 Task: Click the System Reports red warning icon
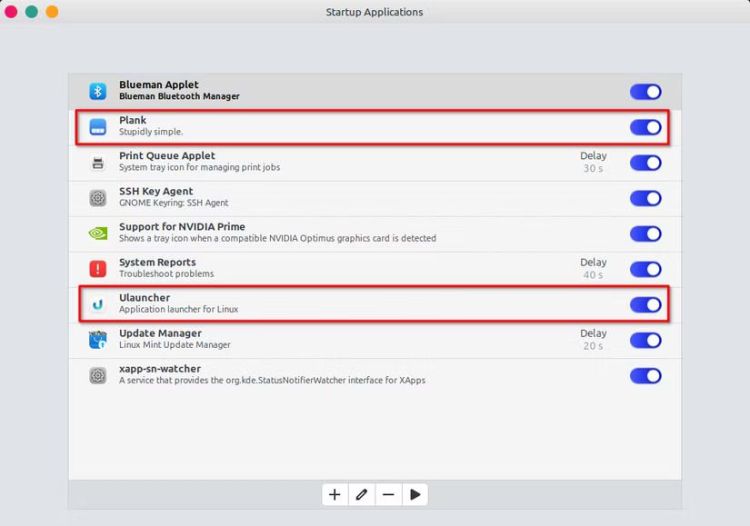tap(98, 268)
